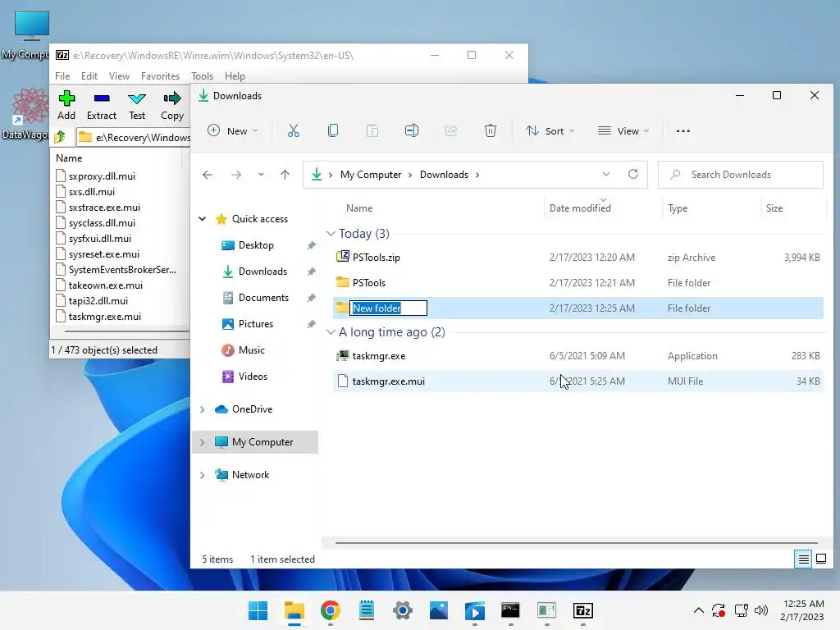Select Videos in the navigation pane
The width and height of the screenshot is (840, 630).
pyautogui.click(x=253, y=376)
